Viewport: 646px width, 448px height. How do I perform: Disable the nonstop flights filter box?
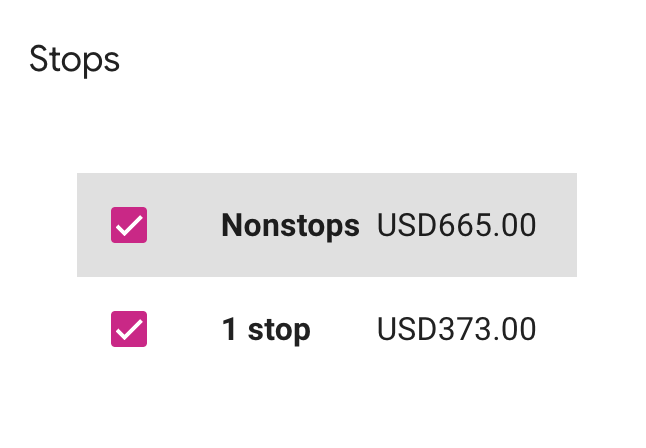129,225
